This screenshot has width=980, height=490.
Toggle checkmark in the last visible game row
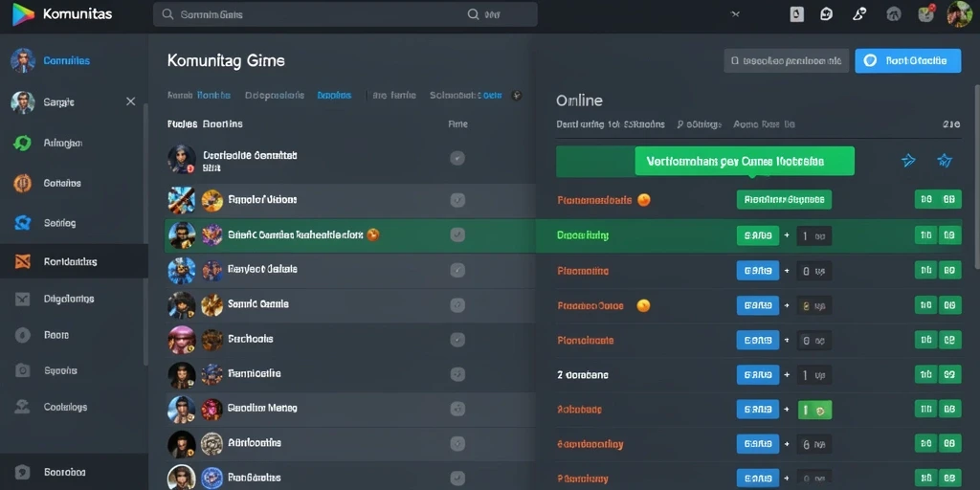click(x=457, y=479)
